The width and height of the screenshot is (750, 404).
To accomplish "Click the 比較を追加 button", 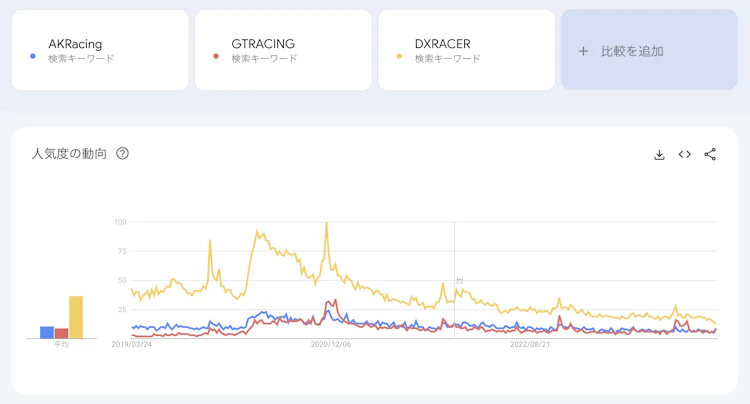I will click(635, 50).
